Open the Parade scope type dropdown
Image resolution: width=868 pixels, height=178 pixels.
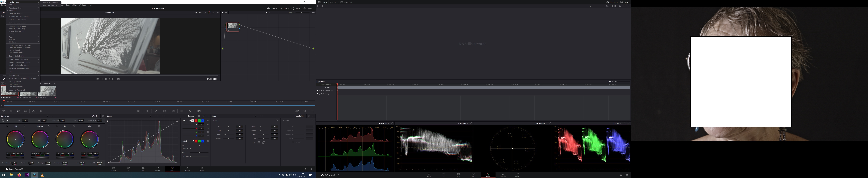(618, 123)
